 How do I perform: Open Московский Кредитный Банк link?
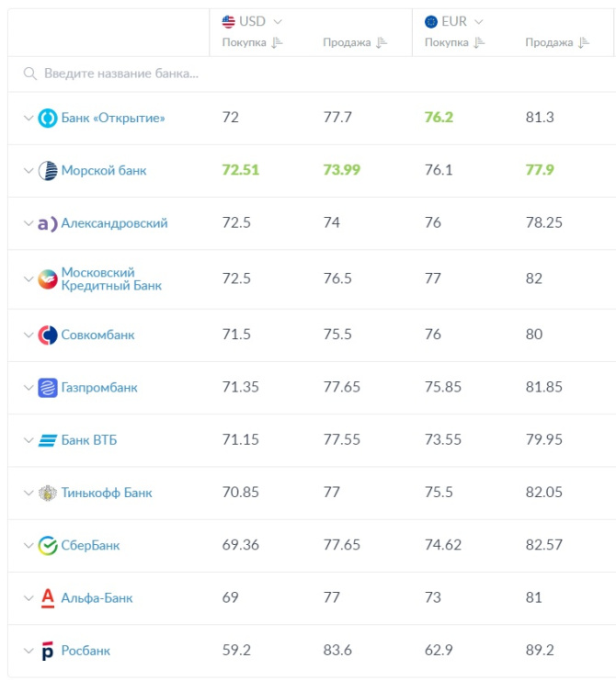(x=111, y=279)
